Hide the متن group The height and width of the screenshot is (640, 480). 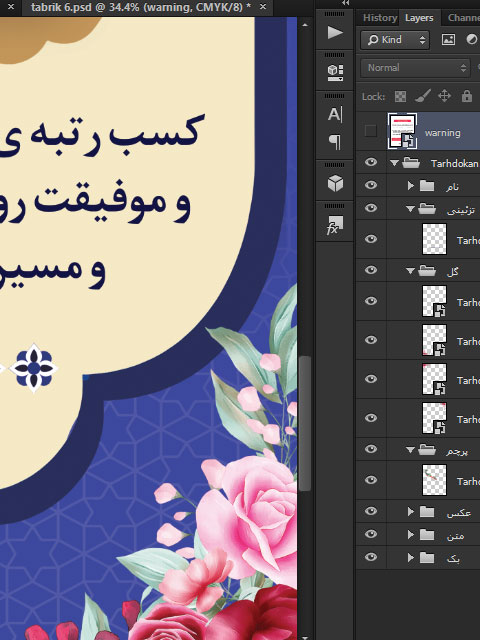[371, 534]
